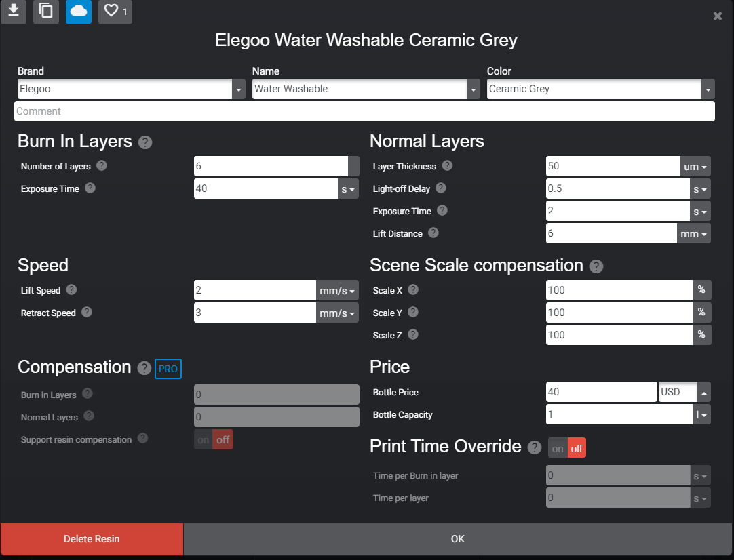Click the Scene Scale compensation help icon

(x=596, y=266)
